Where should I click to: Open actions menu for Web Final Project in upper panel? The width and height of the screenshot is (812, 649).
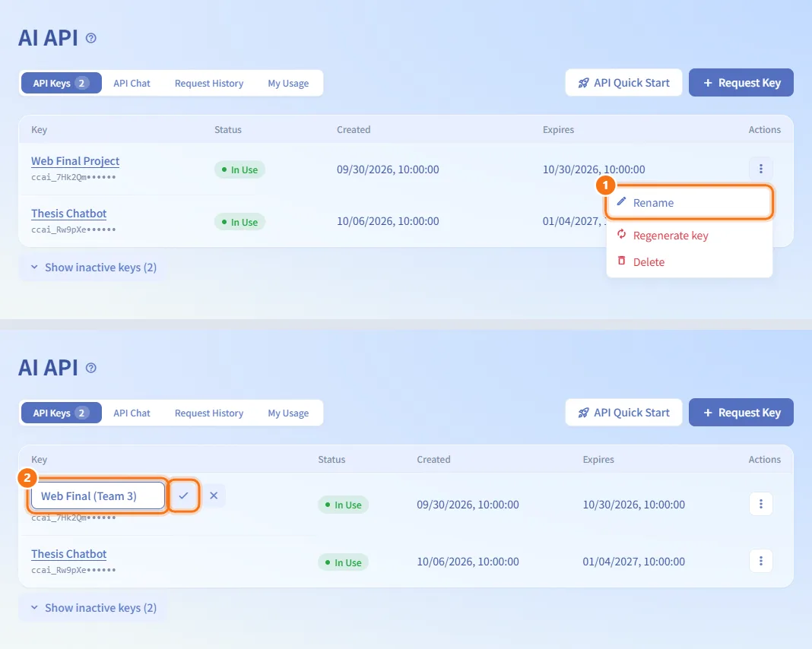(x=761, y=169)
